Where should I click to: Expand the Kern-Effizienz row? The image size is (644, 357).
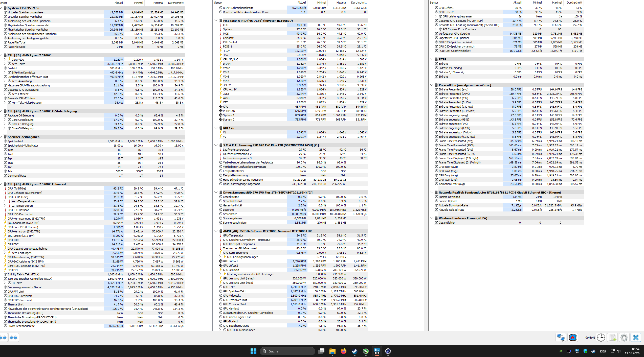coord(5,94)
